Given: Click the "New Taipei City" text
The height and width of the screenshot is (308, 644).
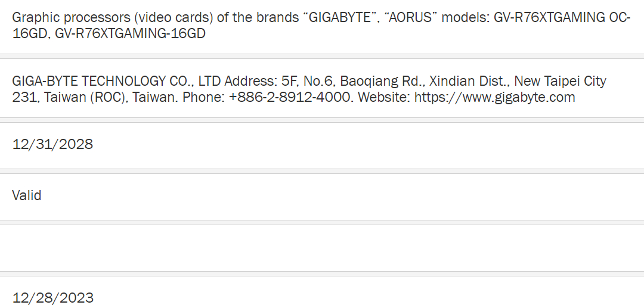Looking at the screenshot, I should click(x=560, y=81).
